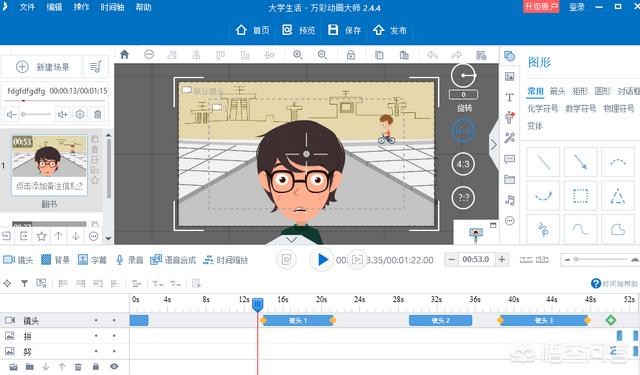
Task: Click the scene list down arrow
Action: pyautogui.click(x=108, y=238)
